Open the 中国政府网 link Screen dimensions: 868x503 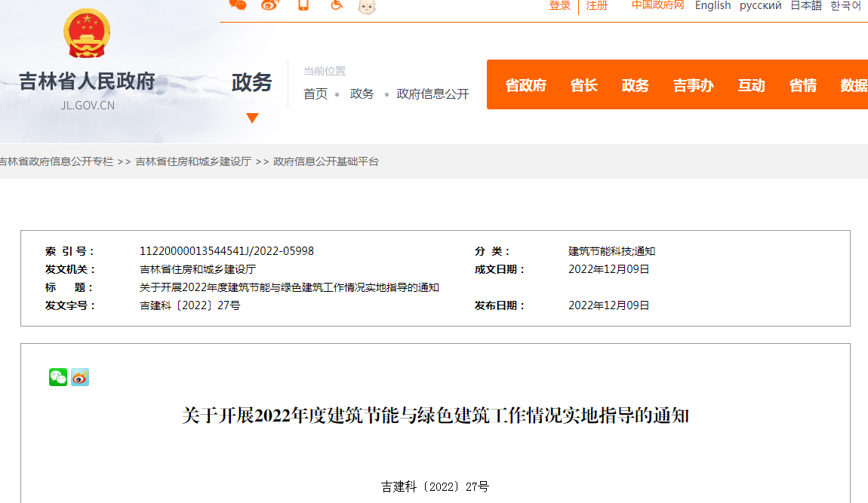(x=657, y=5)
